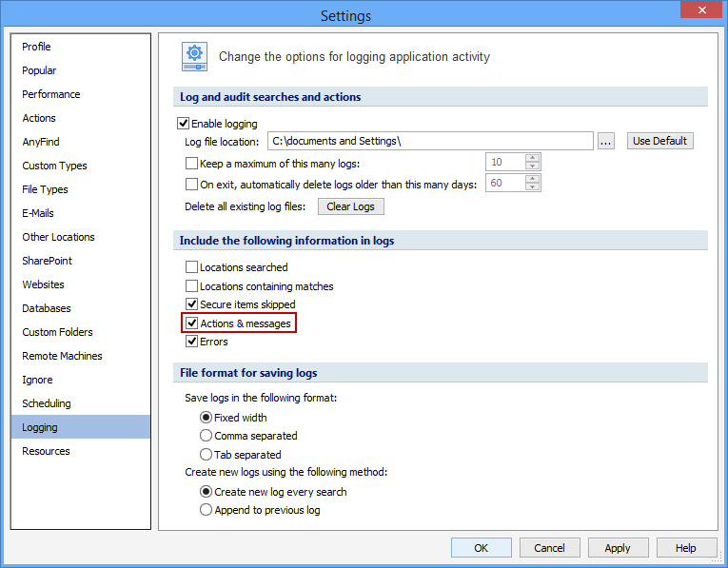Click the browse ellipsis button for log location
The image size is (728, 568).
(x=606, y=141)
